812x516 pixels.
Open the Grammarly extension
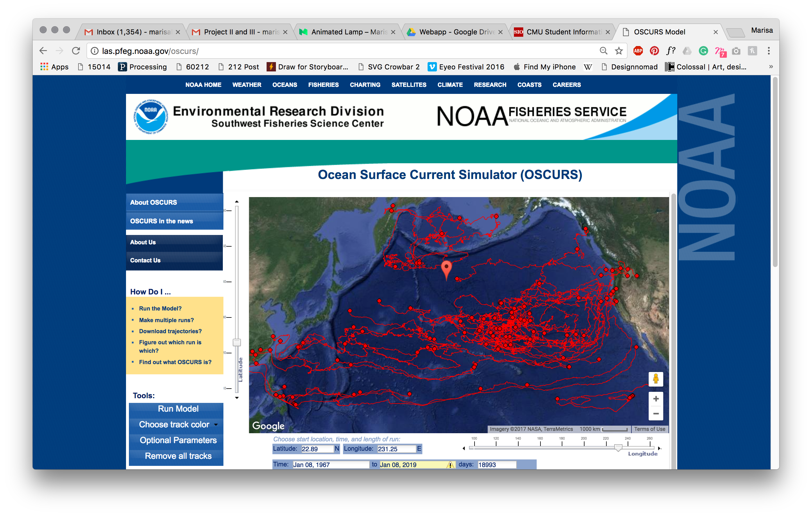703,51
